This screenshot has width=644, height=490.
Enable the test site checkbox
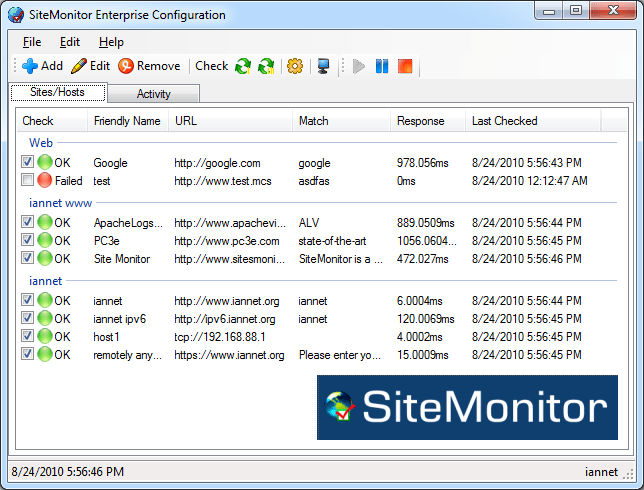28,179
